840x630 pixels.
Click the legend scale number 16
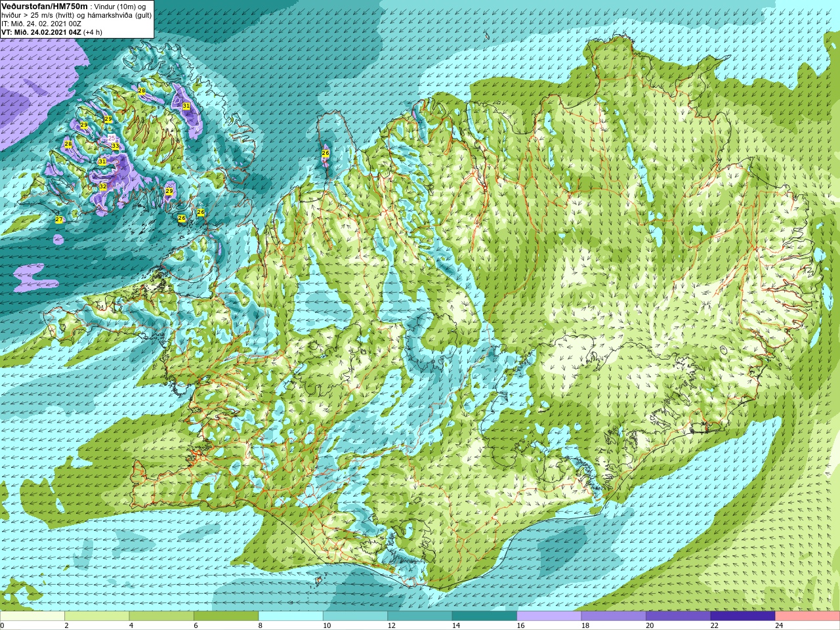(521, 625)
